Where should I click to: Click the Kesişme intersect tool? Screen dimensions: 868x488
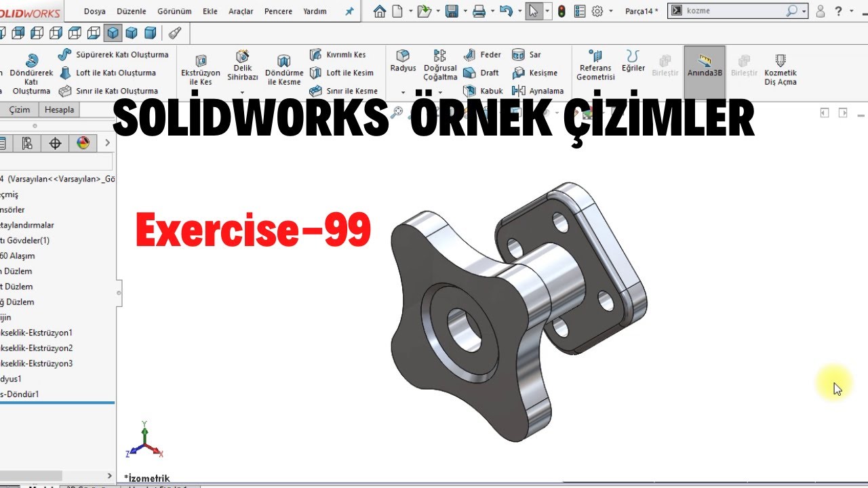pyautogui.click(x=535, y=73)
